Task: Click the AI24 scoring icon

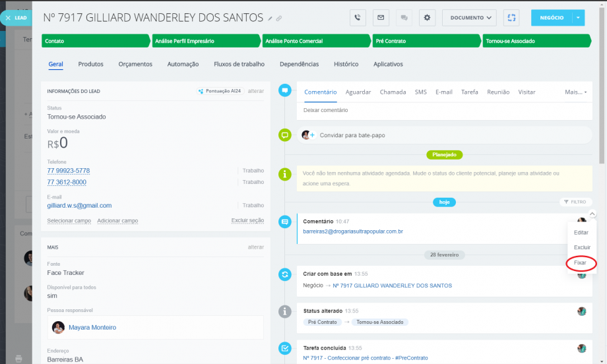Action: 201,91
